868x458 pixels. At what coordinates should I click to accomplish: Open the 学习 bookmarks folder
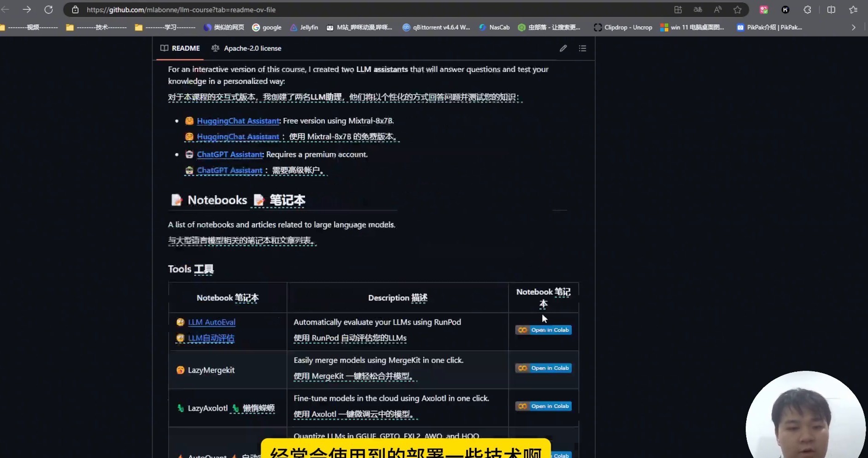tap(165, 27)
